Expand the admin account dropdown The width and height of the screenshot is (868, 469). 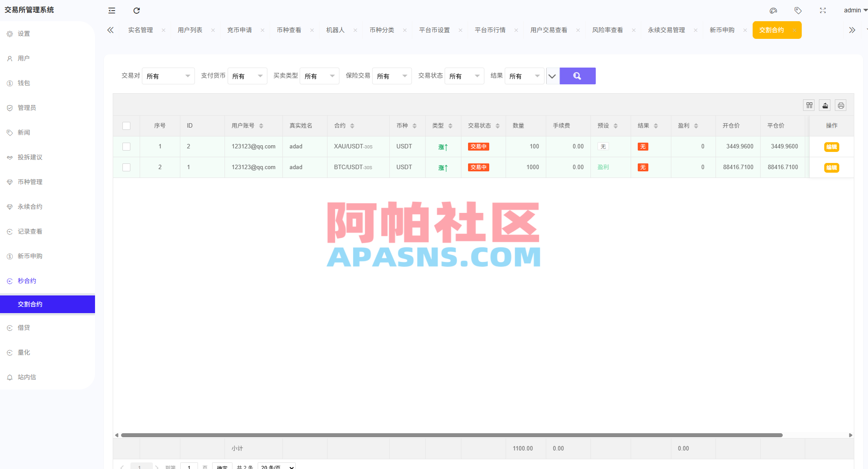[854, 10]
